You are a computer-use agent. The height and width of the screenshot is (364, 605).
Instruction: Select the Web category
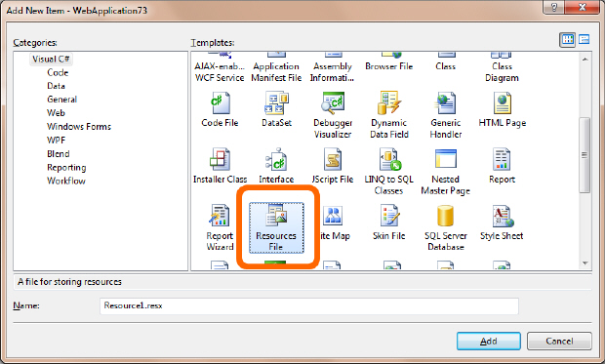coord(56,113)
